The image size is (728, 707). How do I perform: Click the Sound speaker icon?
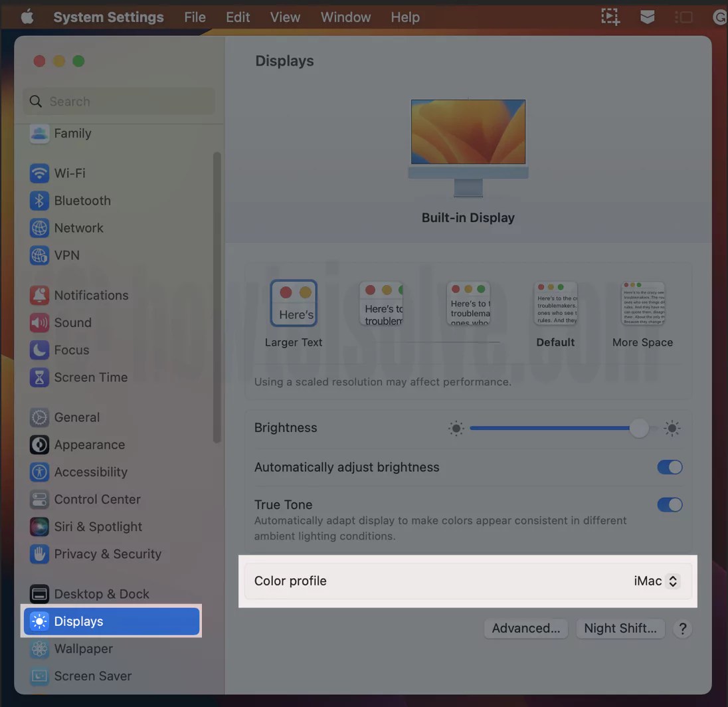point(39,322)
